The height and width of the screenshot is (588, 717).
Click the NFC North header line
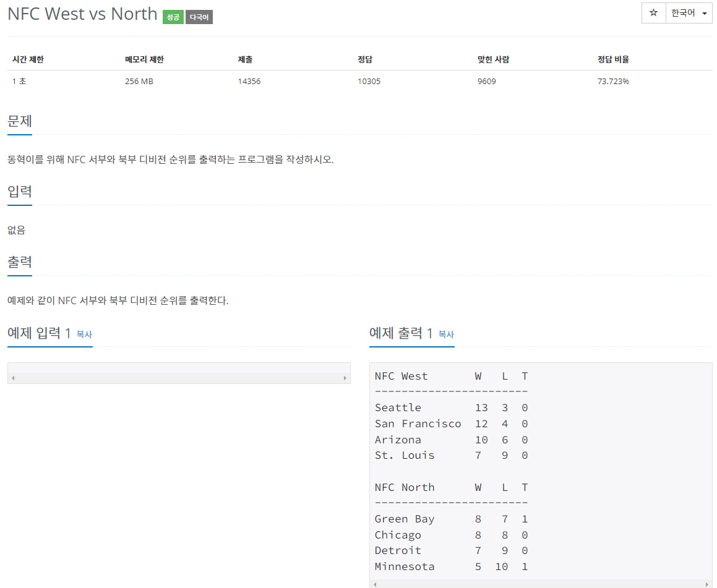coord(452,487)
